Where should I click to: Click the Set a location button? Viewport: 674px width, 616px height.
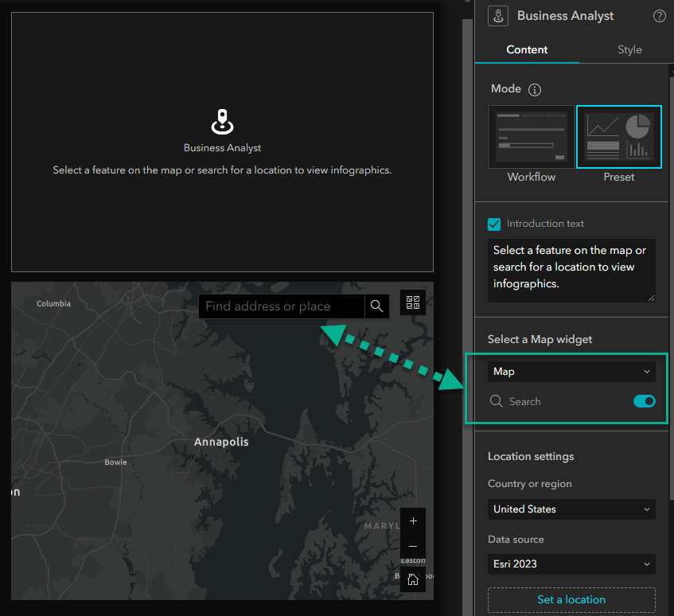point(571,600)
